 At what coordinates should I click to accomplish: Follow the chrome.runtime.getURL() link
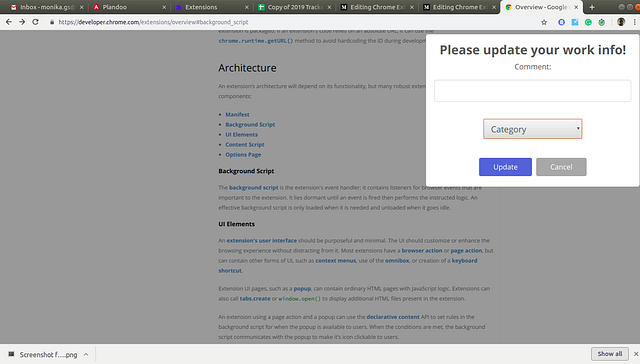tap(256, 41)
